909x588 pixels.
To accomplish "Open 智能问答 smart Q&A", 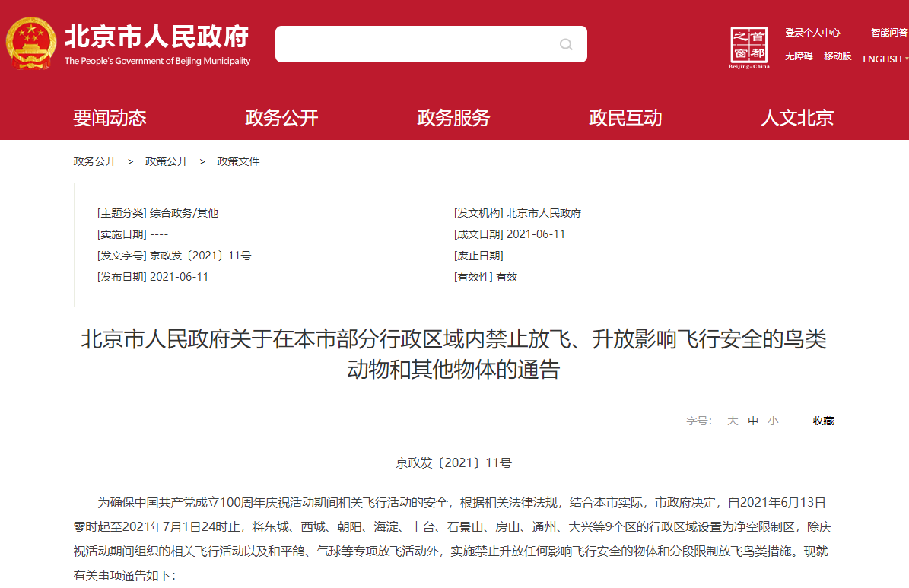I will click(888, 33).
